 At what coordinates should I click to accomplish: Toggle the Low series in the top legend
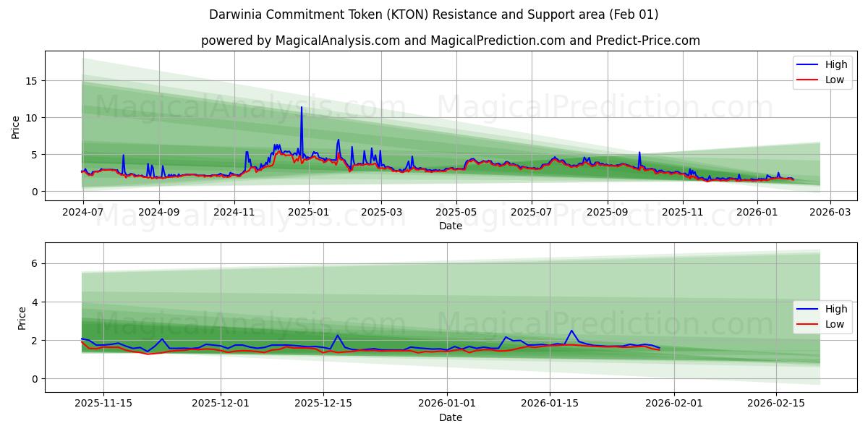[828, 78]
